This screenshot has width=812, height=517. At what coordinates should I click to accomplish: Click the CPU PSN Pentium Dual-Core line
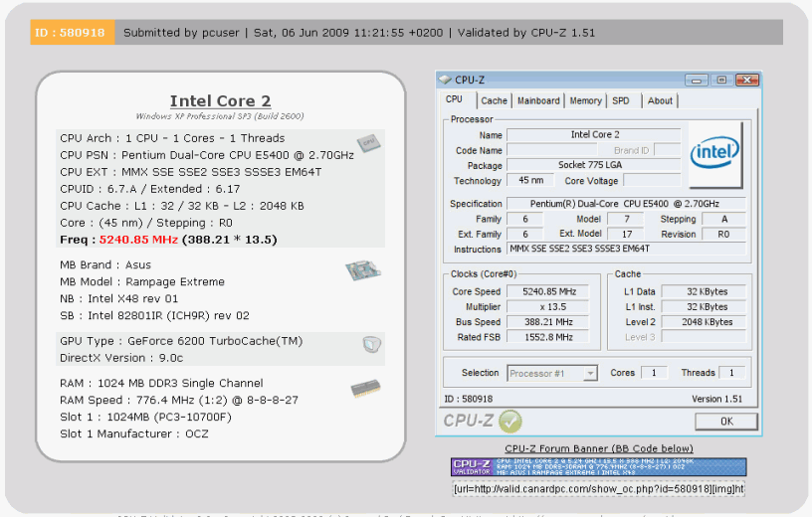click(x=207, y=155)
